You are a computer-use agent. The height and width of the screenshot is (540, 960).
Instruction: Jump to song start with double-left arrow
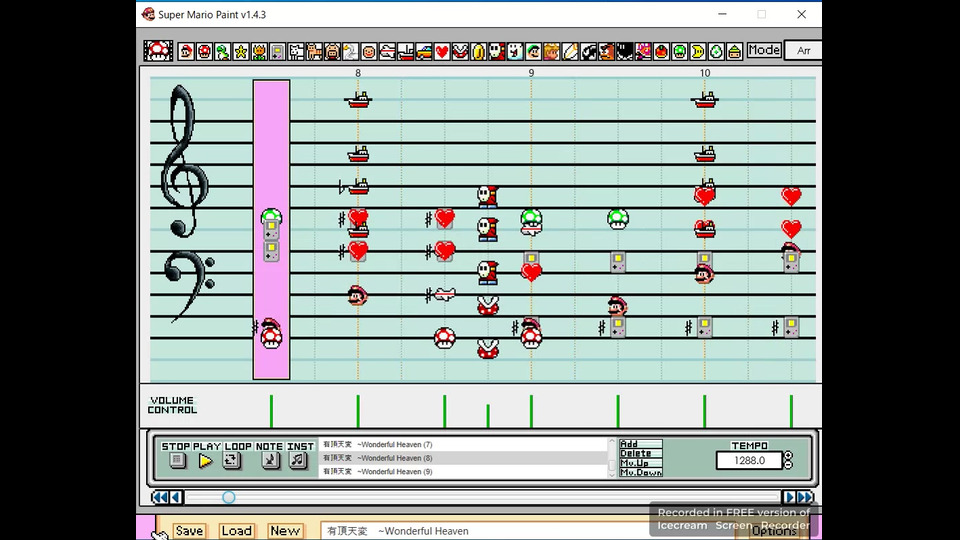(x=159, y=497)
